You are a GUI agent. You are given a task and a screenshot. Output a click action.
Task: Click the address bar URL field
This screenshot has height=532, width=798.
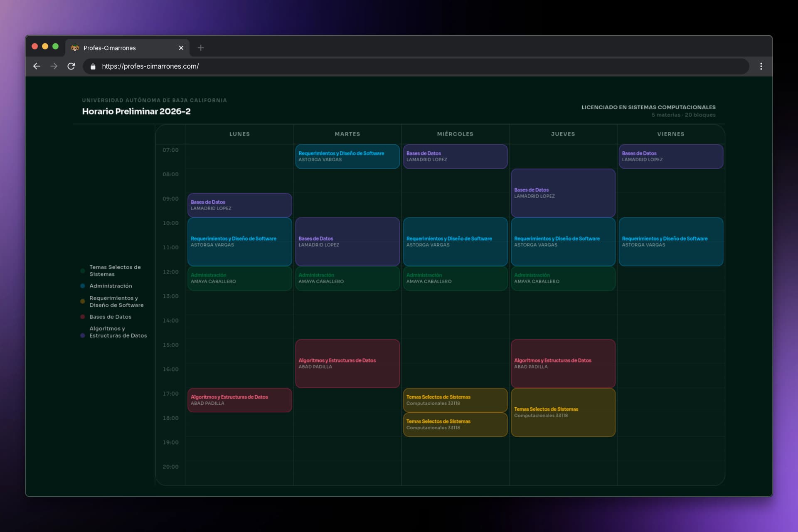tap(416, 66)
